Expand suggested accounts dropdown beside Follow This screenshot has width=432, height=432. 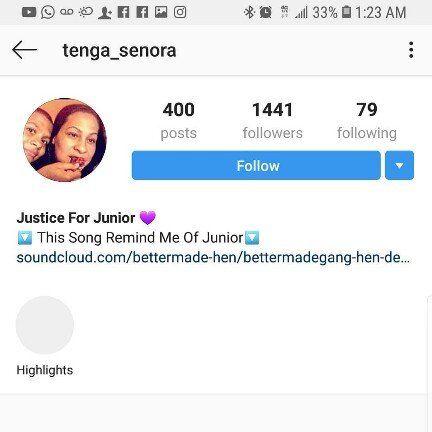pos(399,165)
